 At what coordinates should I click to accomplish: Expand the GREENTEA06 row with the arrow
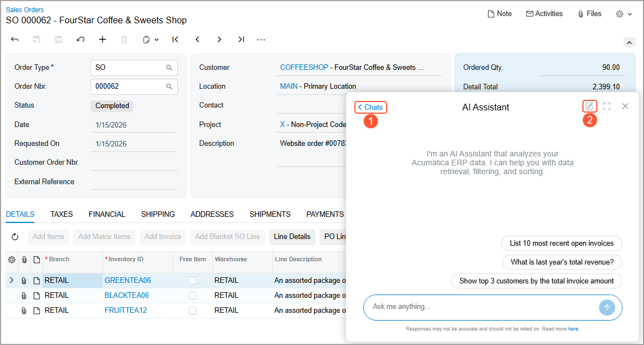pyautogui.click(x=12, y=281)
